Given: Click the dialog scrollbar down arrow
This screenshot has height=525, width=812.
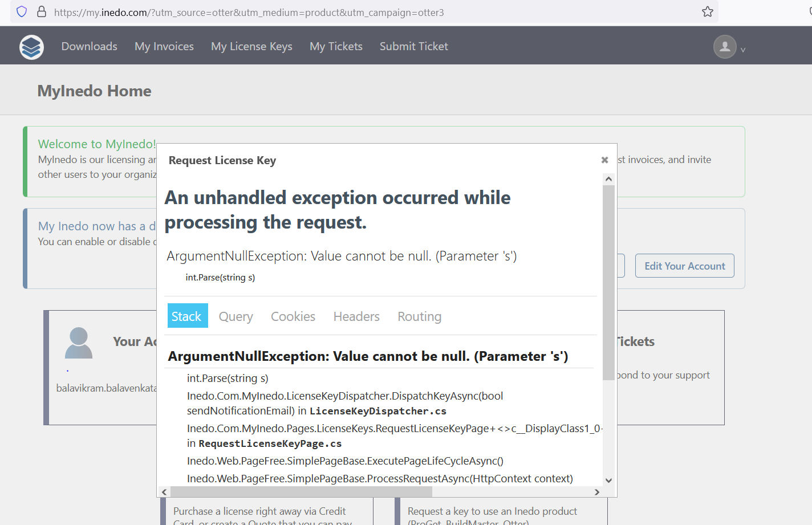Looking at the screenshot, I should point(608,481).
